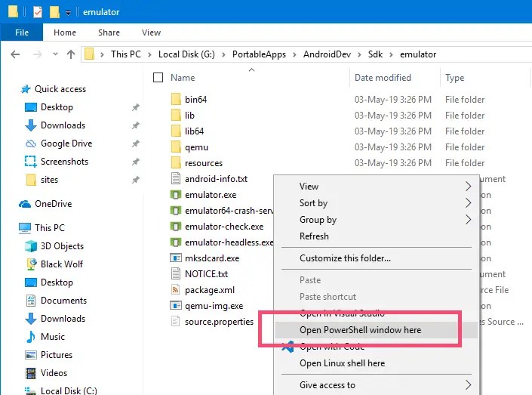This screenshot has height=395, width=532.
Task: Click the Videos film icon
Action: tap(31, 373)
